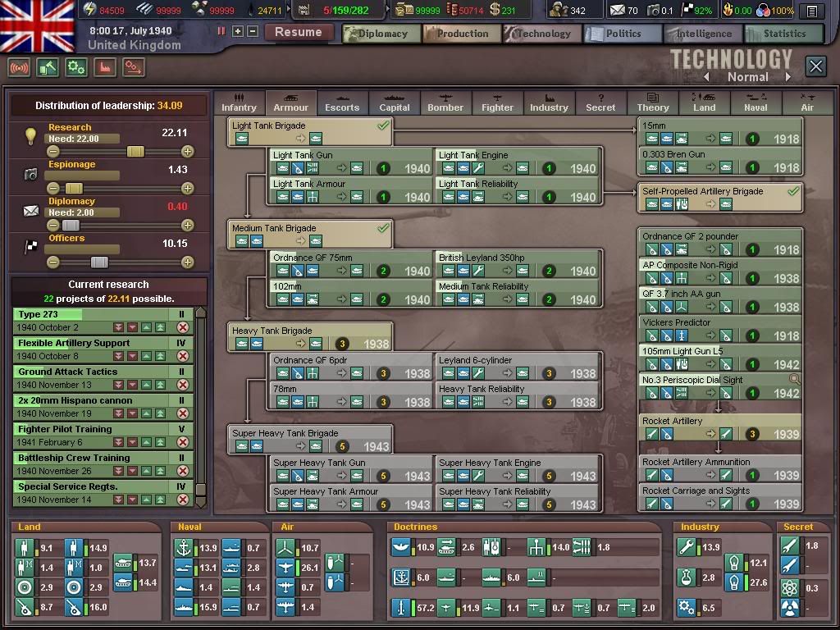
Task: Decrease Espionage leadership with the minus button
Action: click(52, 188)
